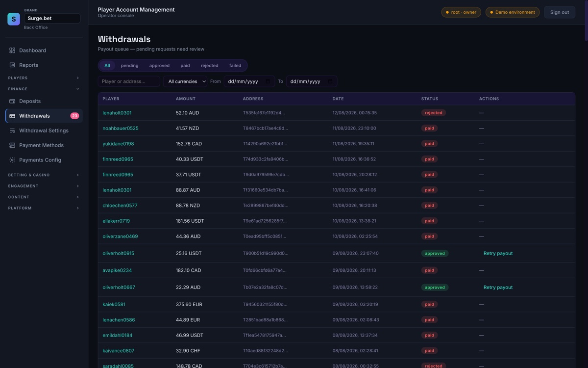Click the Deposits wallet icon
Viewport: 588px width, 368px height.
(x=12, y=101)
